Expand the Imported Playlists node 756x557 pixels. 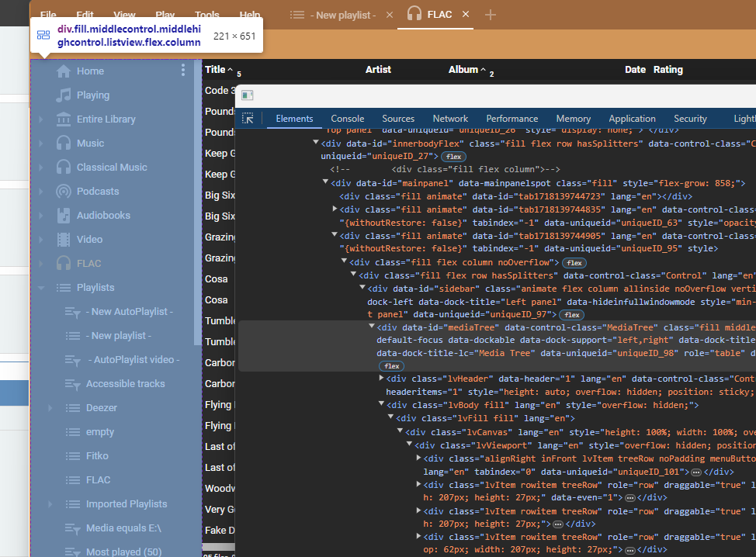50,504
